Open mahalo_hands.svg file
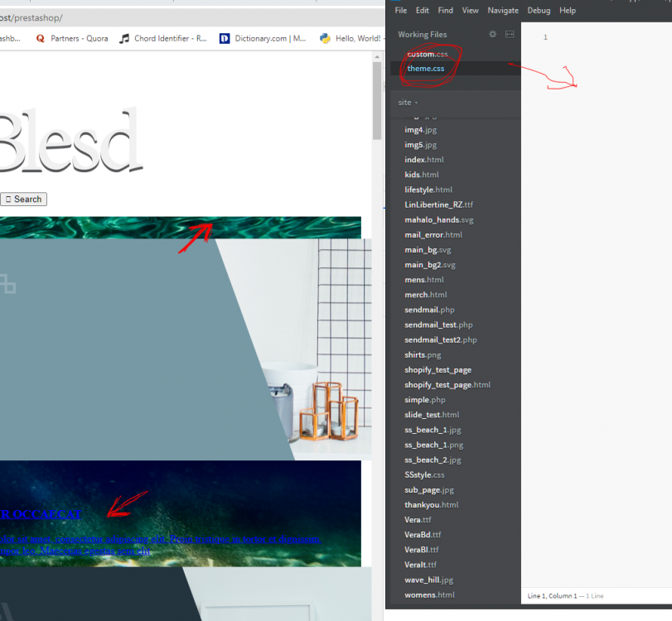Screen dimensions: 672x621 coord(439,219)
